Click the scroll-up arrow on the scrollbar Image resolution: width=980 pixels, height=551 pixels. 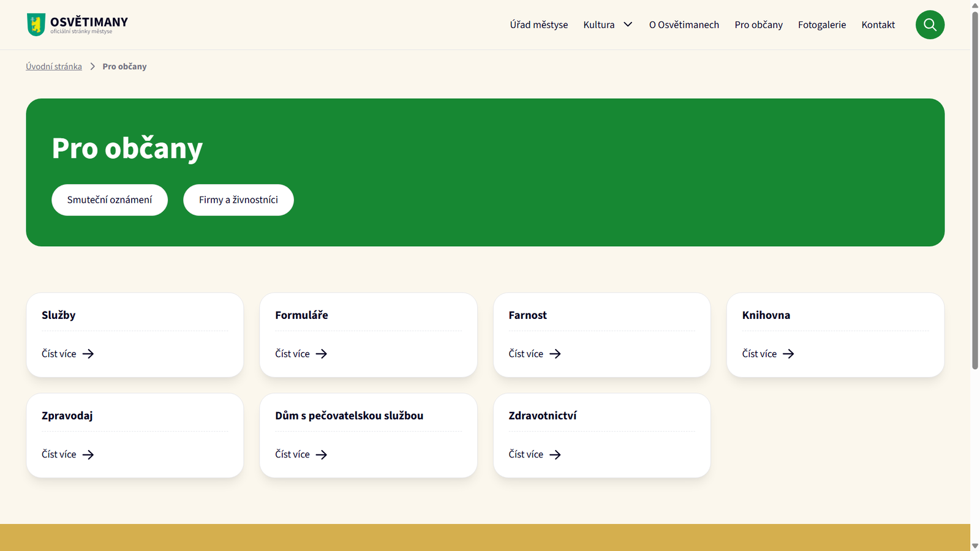(975, 5)
